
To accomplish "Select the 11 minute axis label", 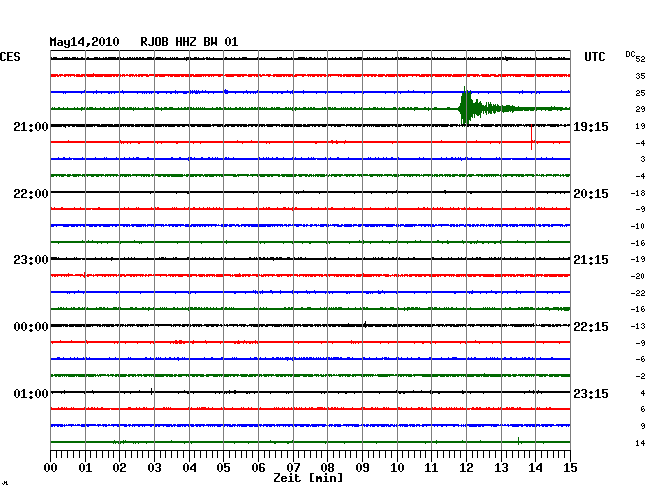I will (432, 468).
